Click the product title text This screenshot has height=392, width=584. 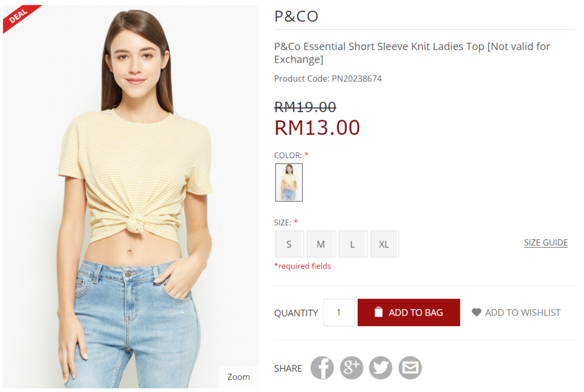[412, 53]
